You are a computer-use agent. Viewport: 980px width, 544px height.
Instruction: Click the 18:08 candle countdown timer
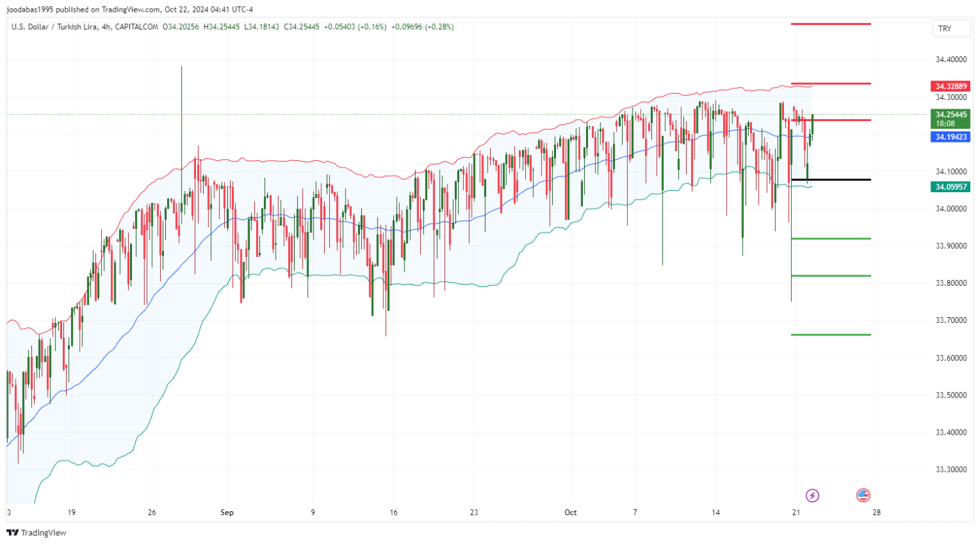pos(945,124)
